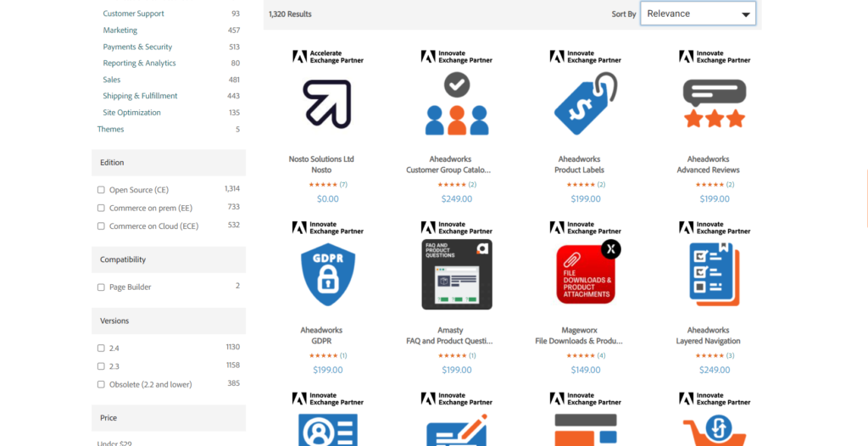Enable the Page Builder compatibility filter
868x446 pixels.
(101, 287)
